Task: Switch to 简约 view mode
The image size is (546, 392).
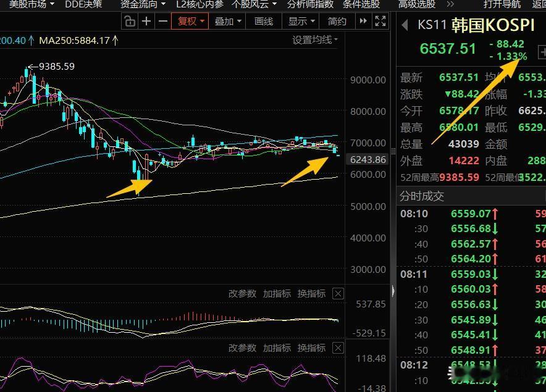Action: [337, 21]
